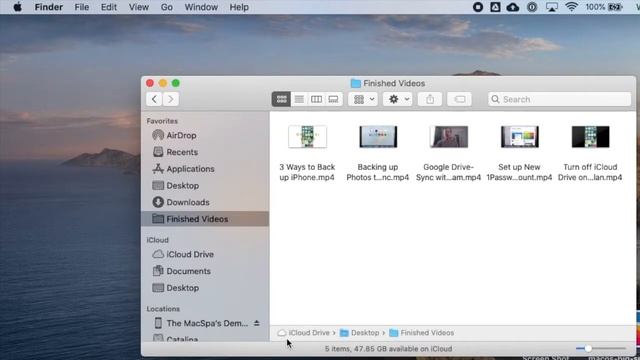Screen dimensions: 640x360
Task: Select AirDrop in the sidebar
Action: point(205,135)
